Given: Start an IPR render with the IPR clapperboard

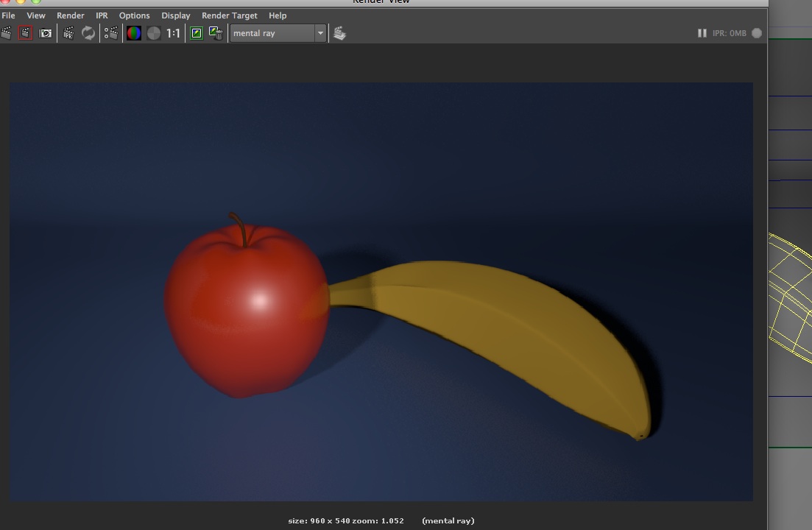Looking at the screenshot, I should tap(68, 33).
